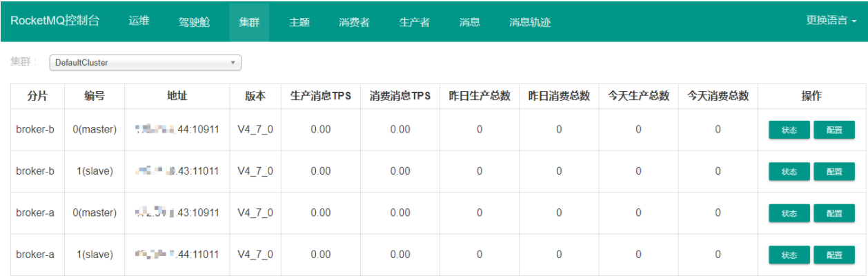This screenshot has width=868, height=276.
Task: Open the 消息 message tab
Action: pyautogui.click(x=469, y=22)
